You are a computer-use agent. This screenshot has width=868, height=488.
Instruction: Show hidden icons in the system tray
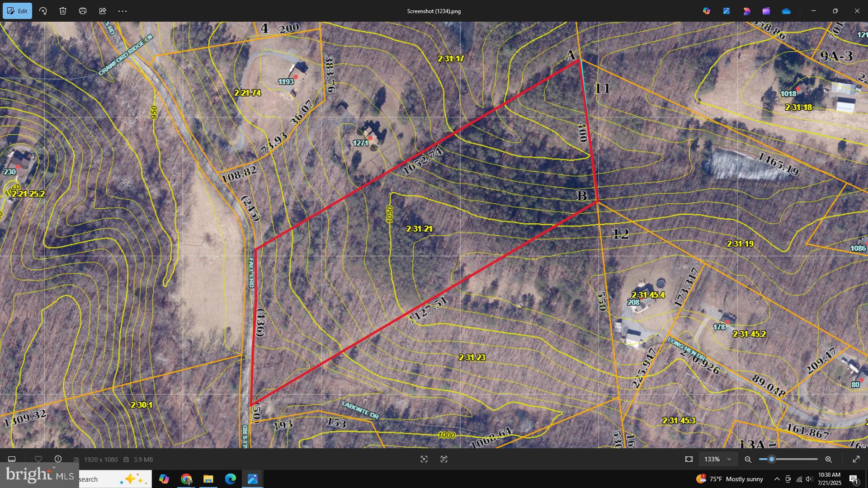click(777, 479)
